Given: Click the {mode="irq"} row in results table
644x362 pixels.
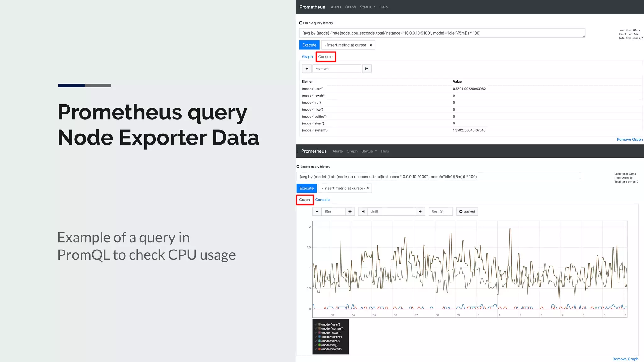Looking at the screenshot, I should pos(470,102).
